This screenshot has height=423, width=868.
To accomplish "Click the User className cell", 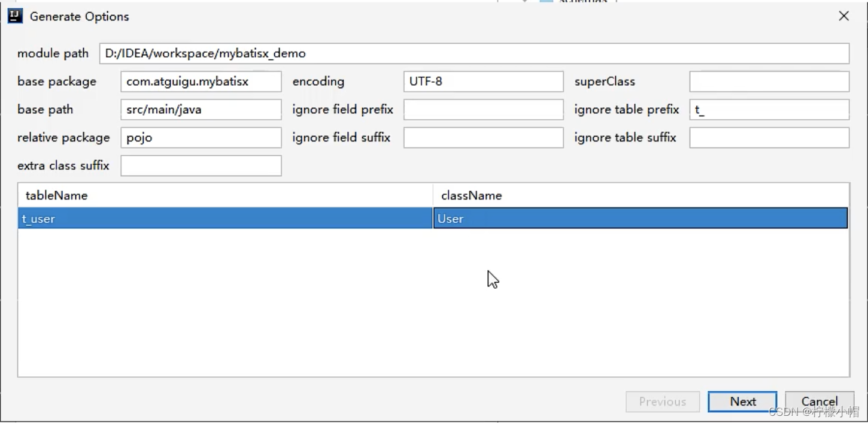I will click(x=641, y=219).
